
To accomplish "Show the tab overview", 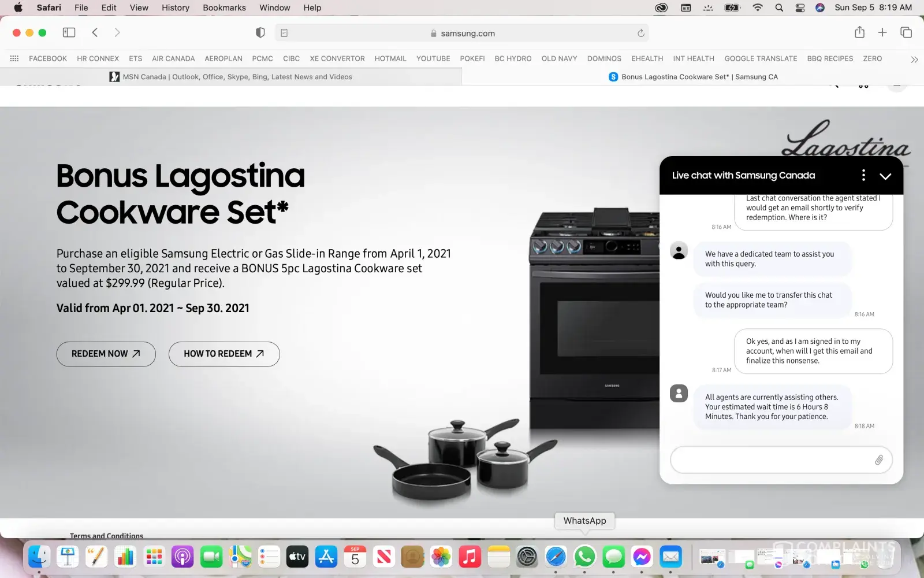I will tap(906, 32).
